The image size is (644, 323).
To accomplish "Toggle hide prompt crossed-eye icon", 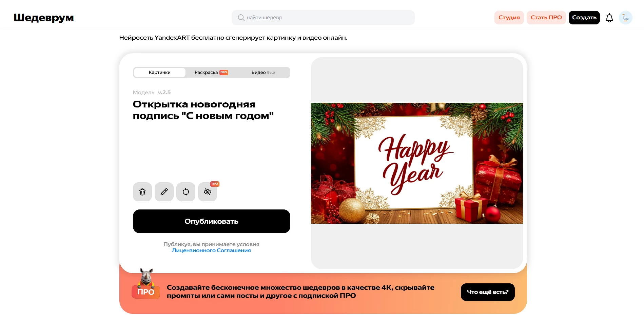I will pos(208,192).
